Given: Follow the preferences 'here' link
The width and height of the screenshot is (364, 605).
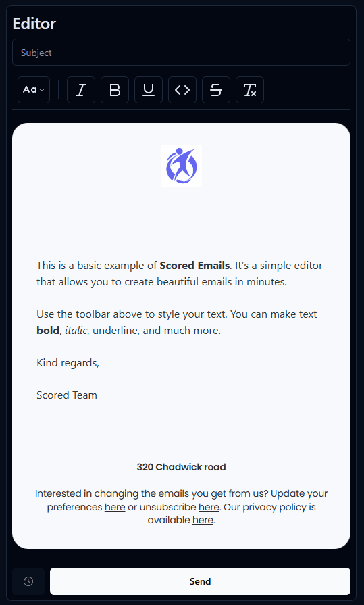Looking at the screenshot, I should tap(115, 506).
